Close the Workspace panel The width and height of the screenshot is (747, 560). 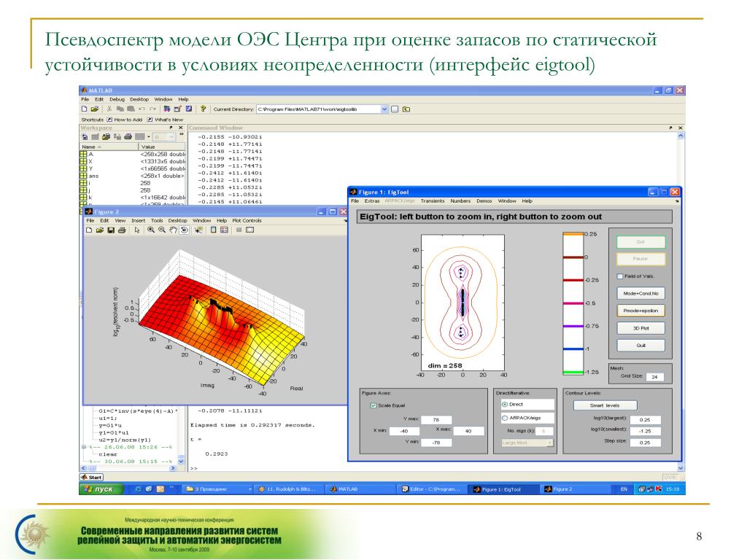[181, 128]
